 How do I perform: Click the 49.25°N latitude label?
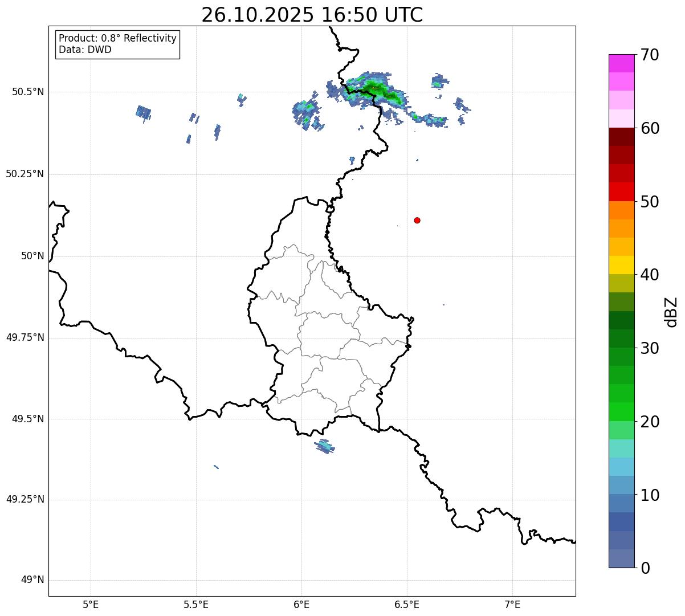pyautogui.click(x=25, y=500)
